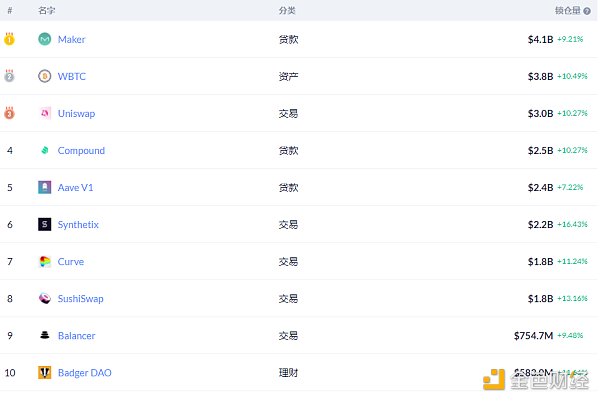Click the Balancer logo icon
This screenshot has height=401, width=600.
(x=44, y=335)
